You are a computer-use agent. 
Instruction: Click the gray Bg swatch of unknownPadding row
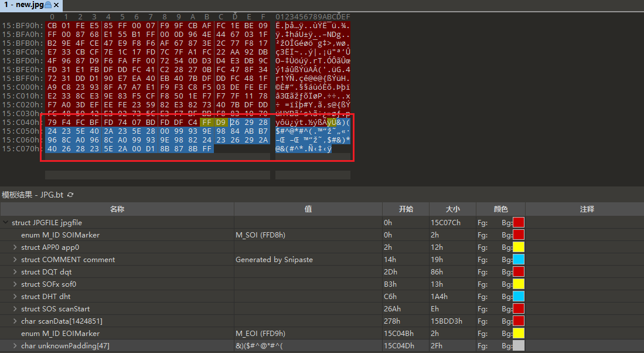click(519, 346)
